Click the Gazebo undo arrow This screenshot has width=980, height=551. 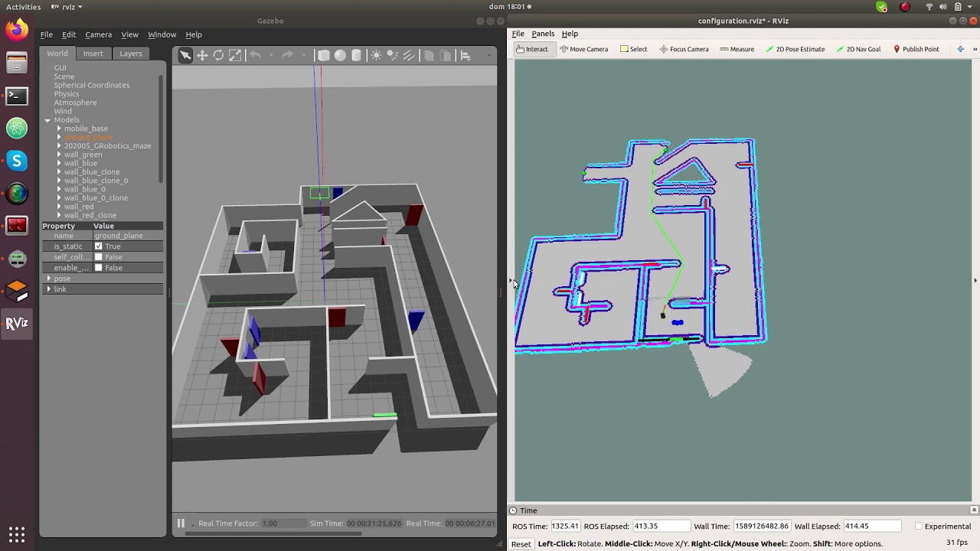pyautogui.click(x=255, y=55)
